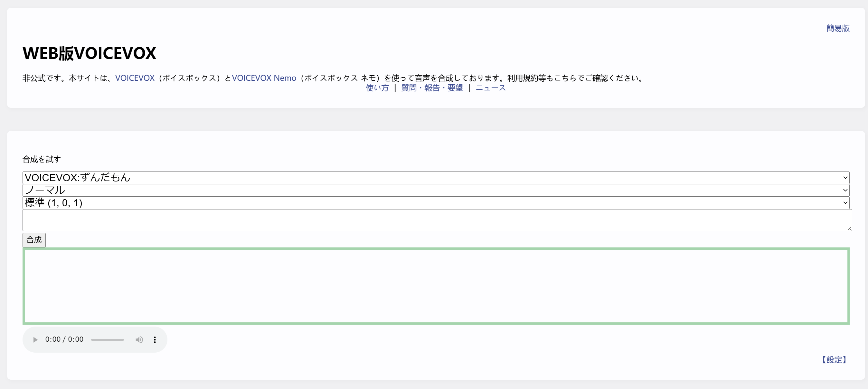Open the ニュース link
The image size is (868, 389).
[x=490, y=88]
